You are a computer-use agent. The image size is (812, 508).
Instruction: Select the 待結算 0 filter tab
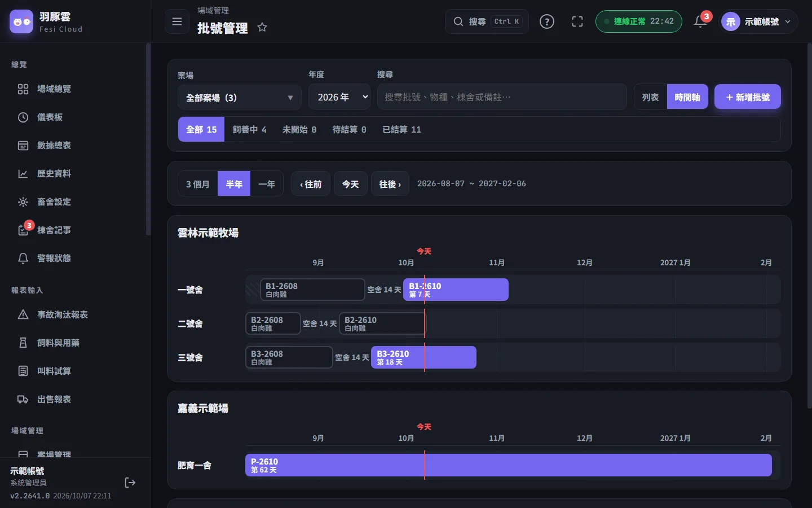(x=349, y=129)
